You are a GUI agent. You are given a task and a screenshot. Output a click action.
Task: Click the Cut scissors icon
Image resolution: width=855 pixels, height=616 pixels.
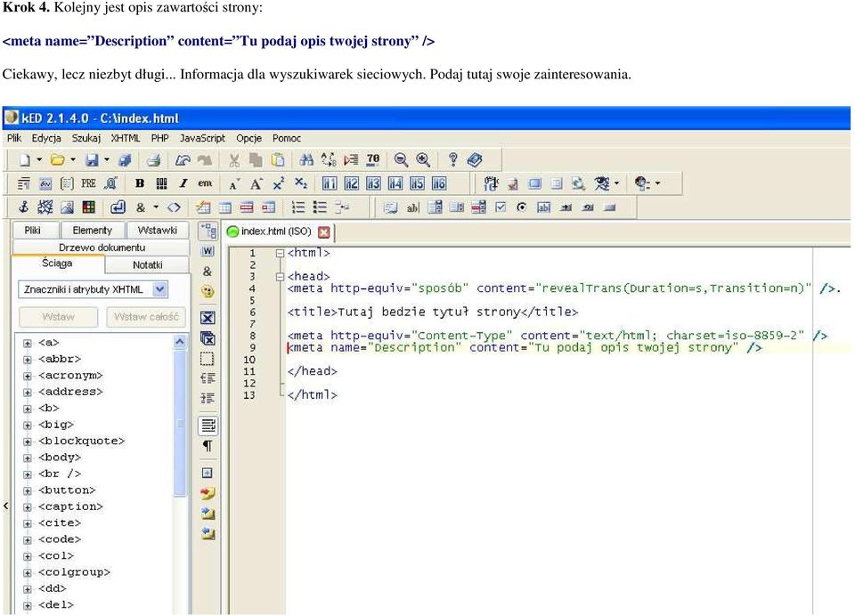click(234, 159)
